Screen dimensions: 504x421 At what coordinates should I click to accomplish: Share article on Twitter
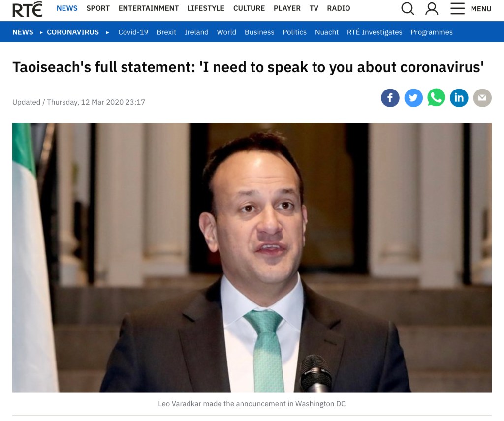pos(413,97)
